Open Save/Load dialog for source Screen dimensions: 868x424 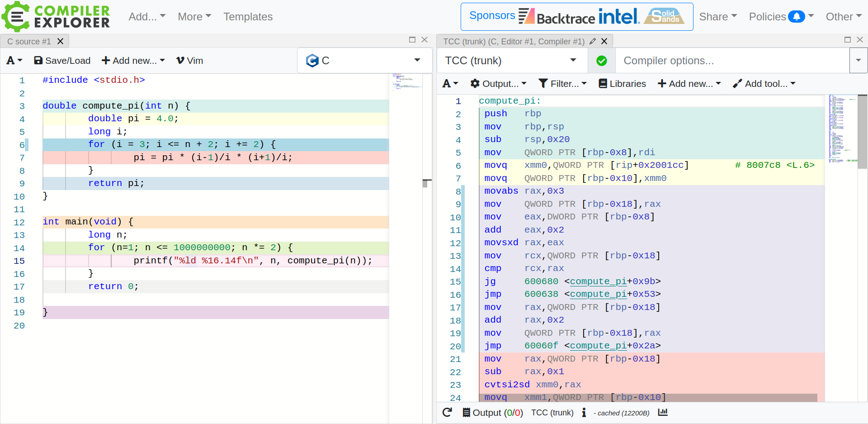click(x=62, y=61)
